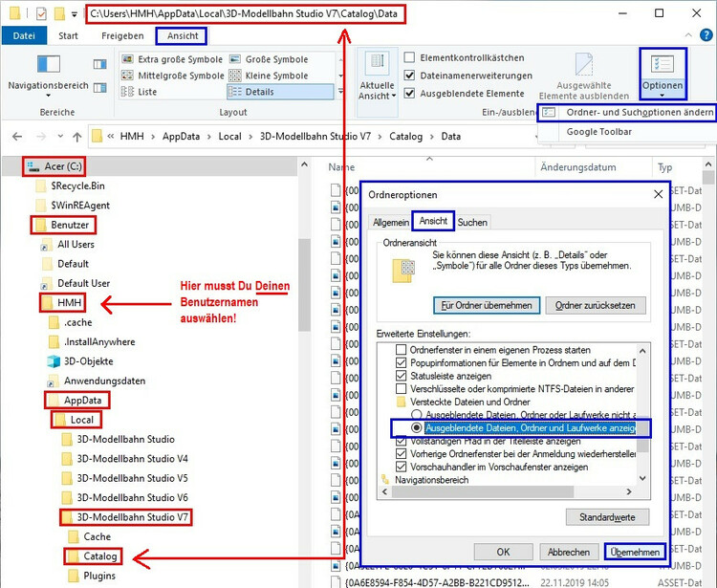
Task: Click the Übernehmen button
Action: [635, 552]
